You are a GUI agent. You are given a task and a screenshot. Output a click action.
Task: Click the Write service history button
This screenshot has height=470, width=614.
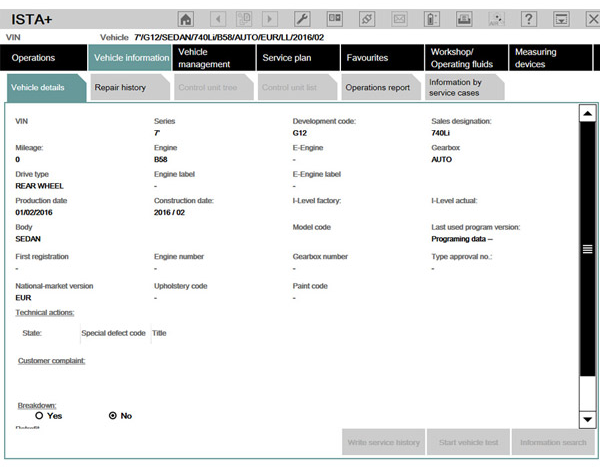click(x=383, y=442)
